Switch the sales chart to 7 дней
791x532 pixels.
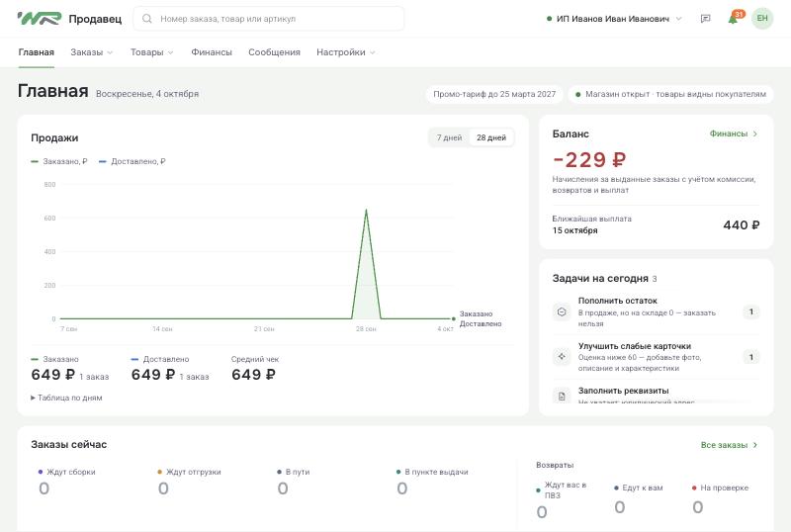click(x=450, y=137)
